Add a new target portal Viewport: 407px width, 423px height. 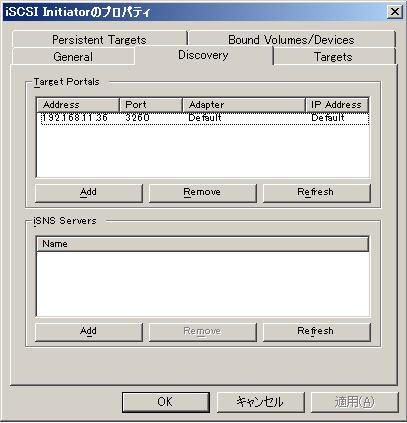click(x=89, y=192)
